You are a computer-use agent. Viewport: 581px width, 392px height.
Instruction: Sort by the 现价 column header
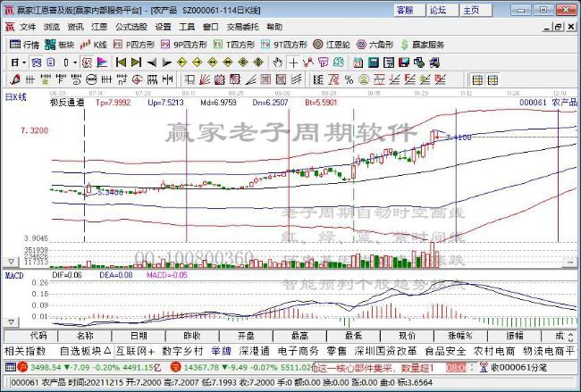(407, 336)
